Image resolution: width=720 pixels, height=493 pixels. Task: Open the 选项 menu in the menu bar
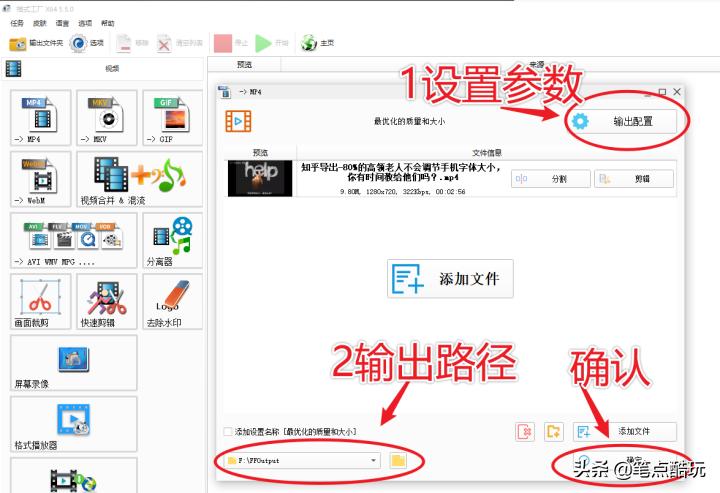pyautogui.click(x=85, y=23)
